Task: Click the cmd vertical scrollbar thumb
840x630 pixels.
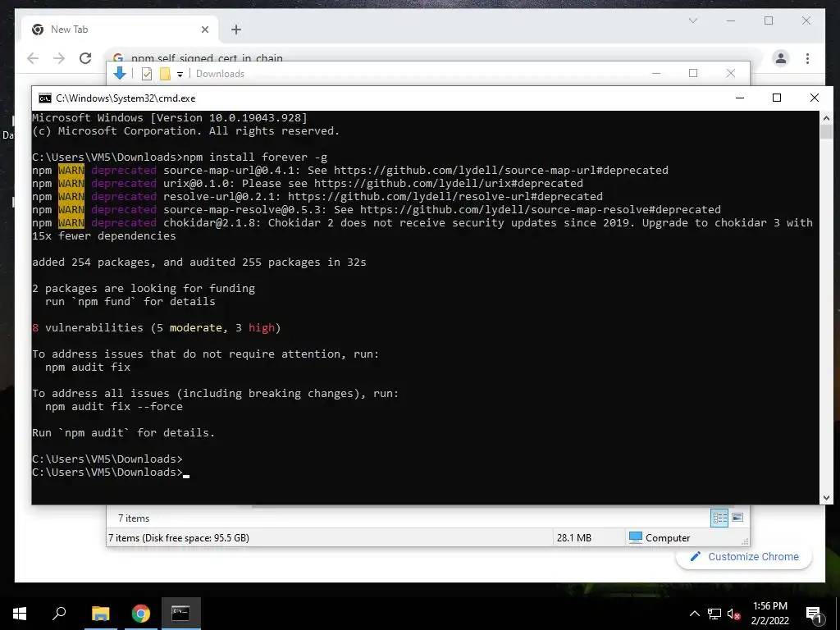Action: (826, 132)
